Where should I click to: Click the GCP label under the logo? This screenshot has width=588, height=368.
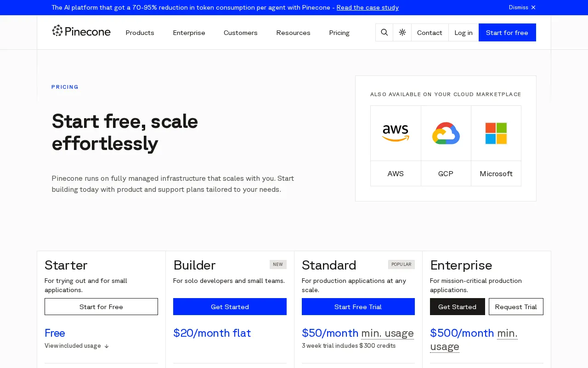(x=446, y=174)
